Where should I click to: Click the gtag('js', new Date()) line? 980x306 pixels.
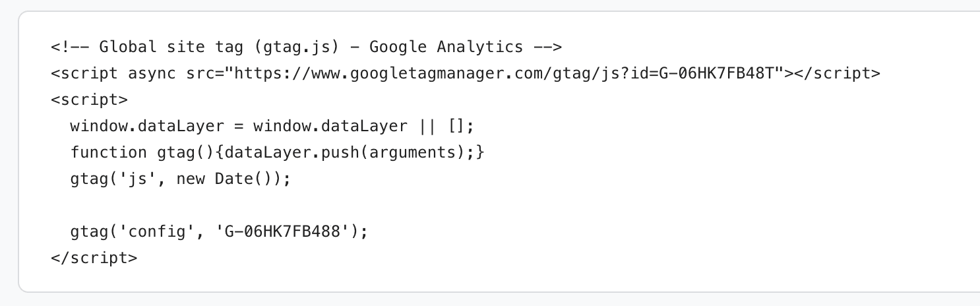[181, 179]
